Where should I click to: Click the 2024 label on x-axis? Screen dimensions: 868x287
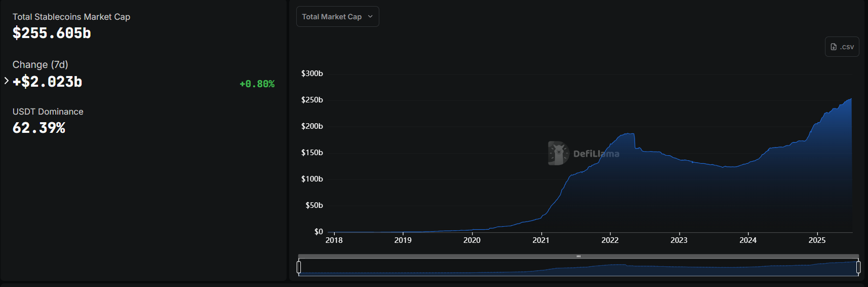click(748, 240)
